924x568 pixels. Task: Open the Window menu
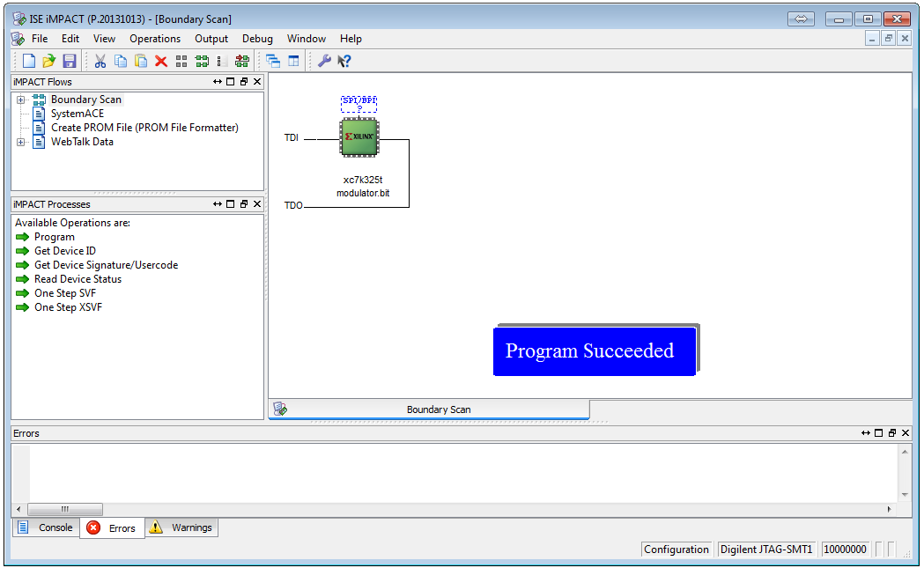pyautogui.click(x=307, y=39)
